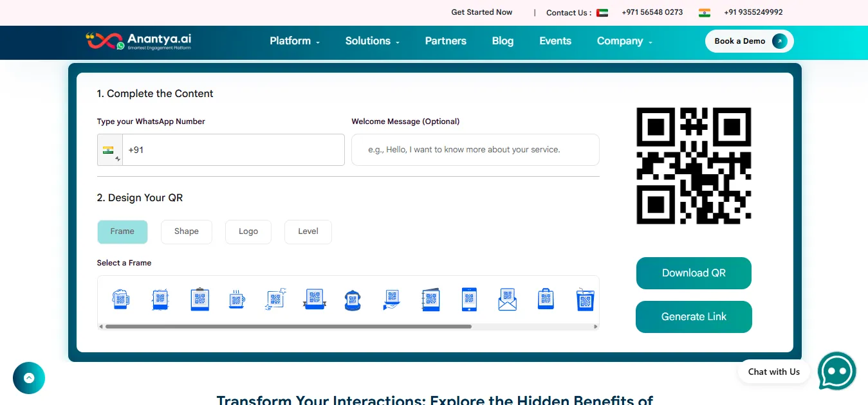The height and width of the screenshot is (405, 868).
Task: Click the frame list scroll right arrow
Action: point(596,327)
